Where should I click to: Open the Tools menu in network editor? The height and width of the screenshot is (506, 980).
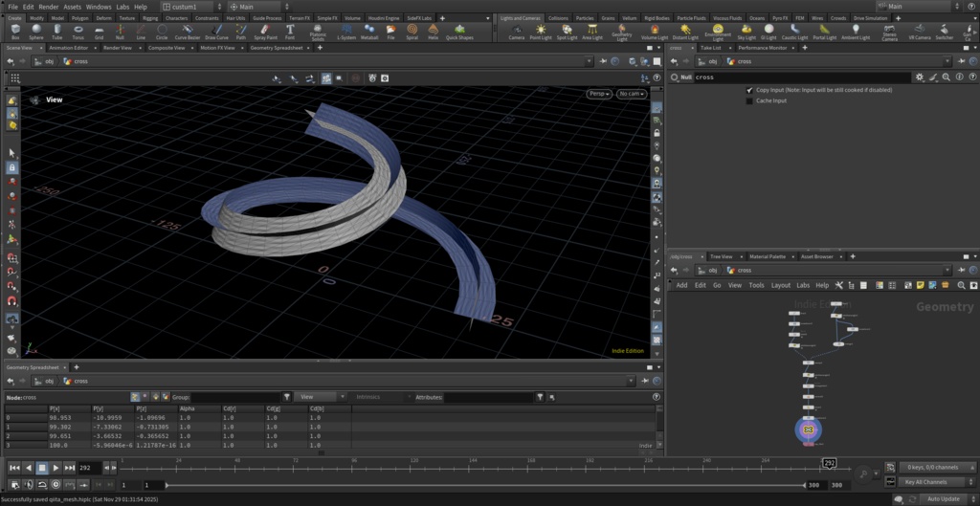point(756,285)
